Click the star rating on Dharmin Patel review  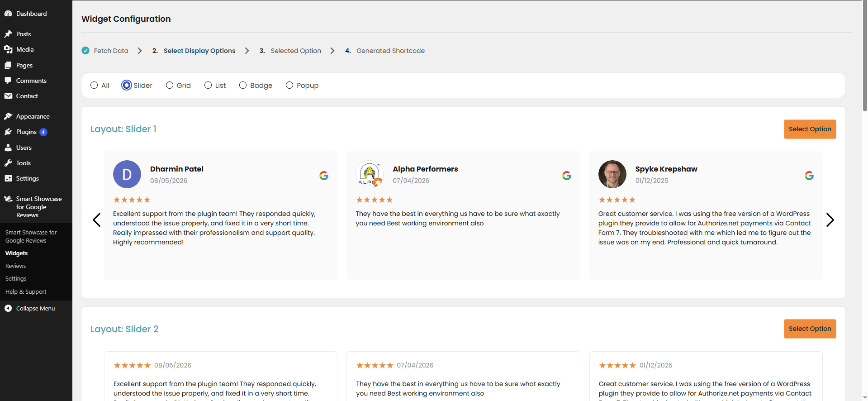(x=132, y=200)
